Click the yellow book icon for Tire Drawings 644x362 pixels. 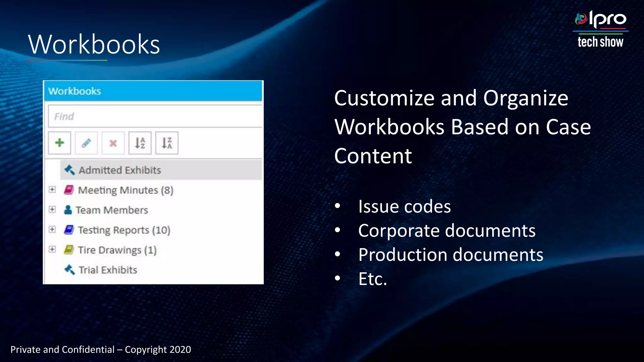pos(69,250)
